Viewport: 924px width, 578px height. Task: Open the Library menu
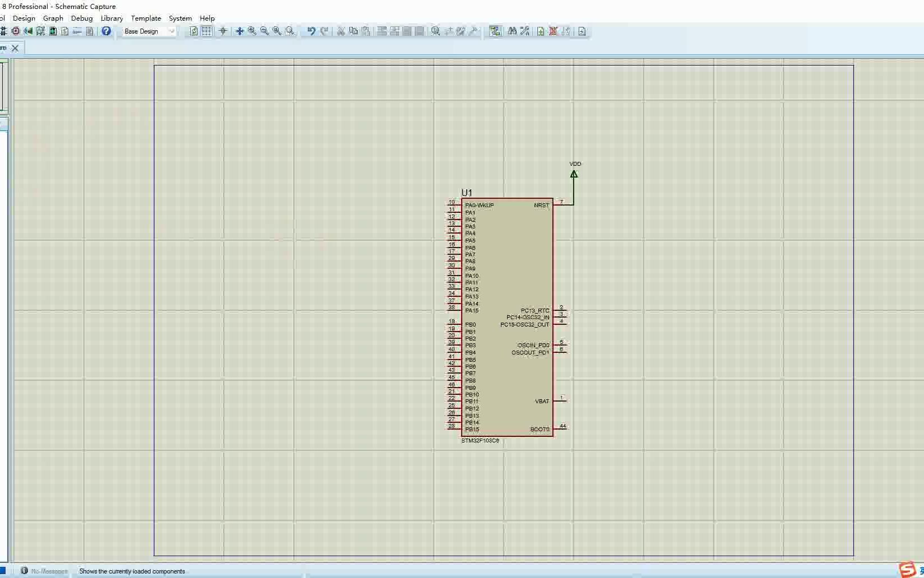(x=111, y=18)
